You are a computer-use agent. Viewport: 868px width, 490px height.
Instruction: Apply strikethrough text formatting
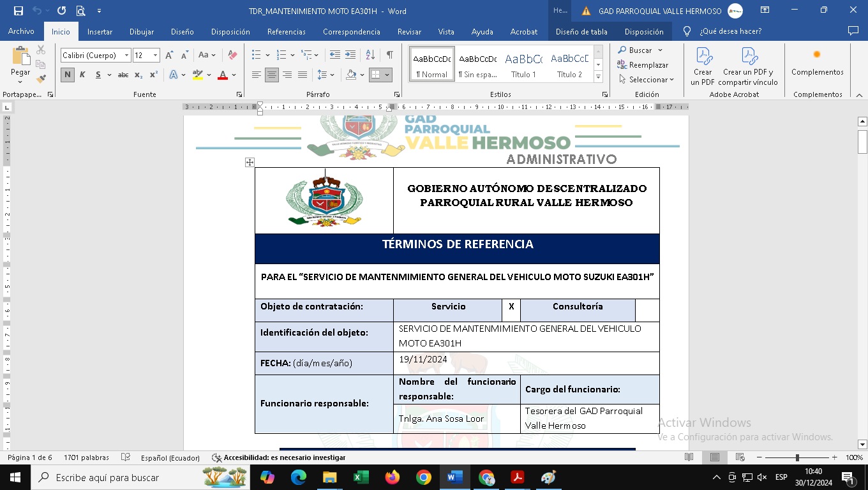pos(123,75)
